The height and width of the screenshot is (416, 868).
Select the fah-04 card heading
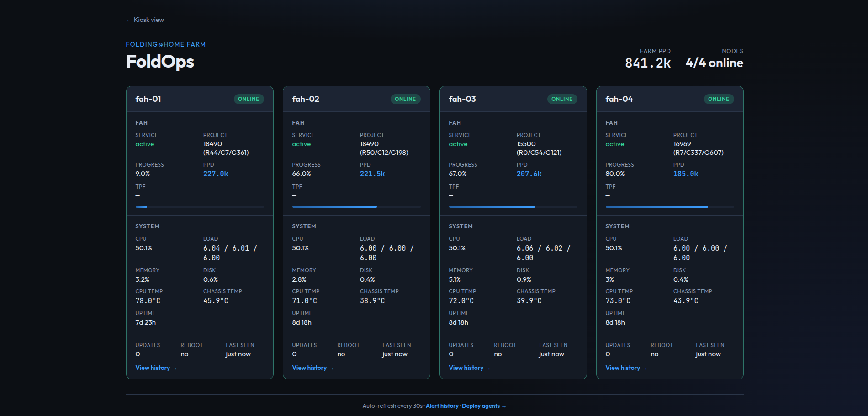[619, 99]
